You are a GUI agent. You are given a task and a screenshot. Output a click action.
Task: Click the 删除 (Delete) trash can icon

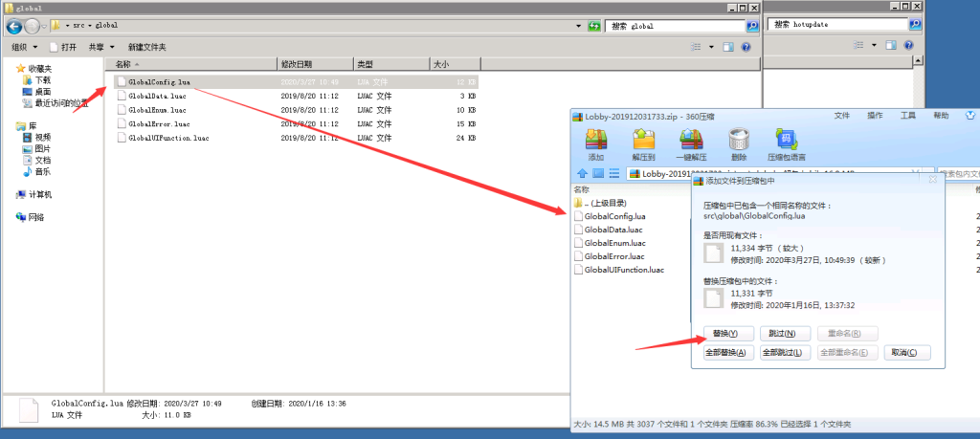click(738, 143)
